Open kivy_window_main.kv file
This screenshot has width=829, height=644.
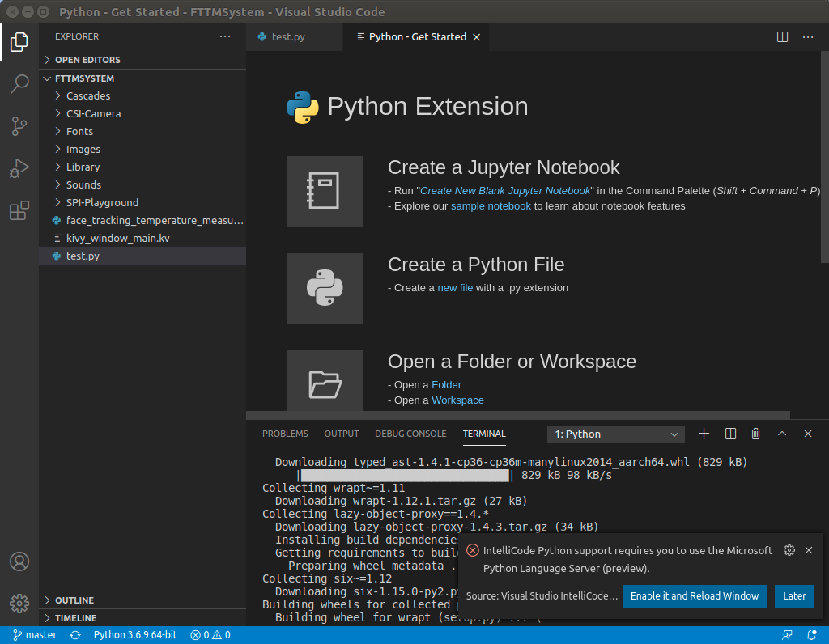(142, 239)
